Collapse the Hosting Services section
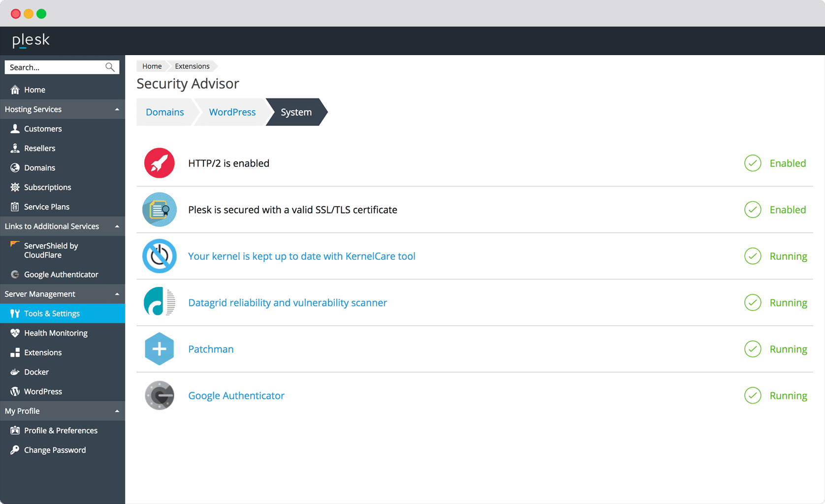The width and height of the screenshot is (825, 504). pos(117,109)
